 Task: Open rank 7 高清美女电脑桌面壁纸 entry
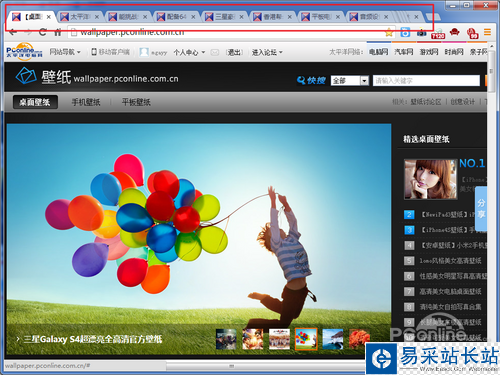tap(450, 291)
